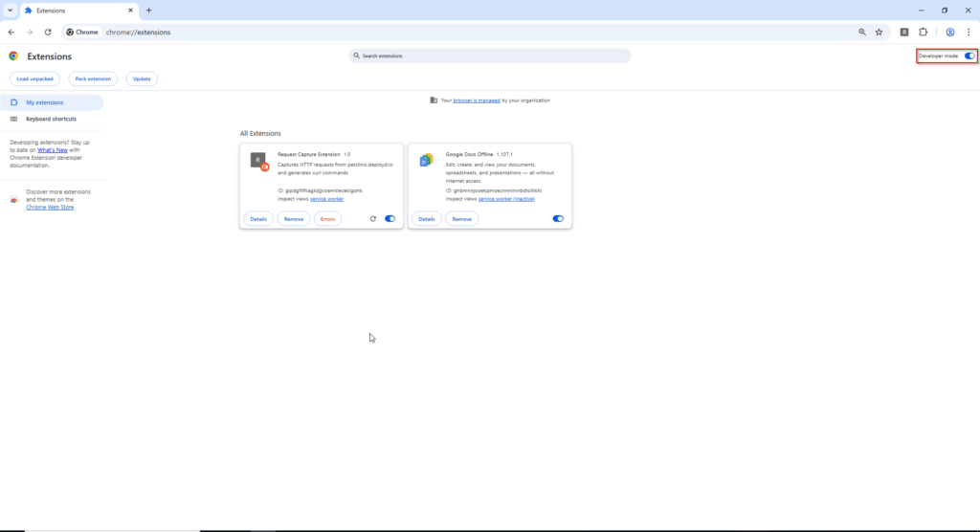
Task: Click the Chrome logo beside Extensions title
Action: 13,56
